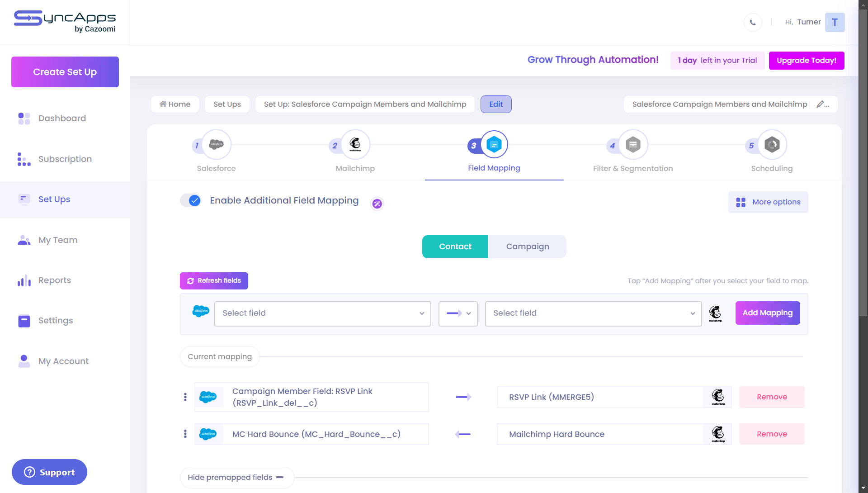Click the Current mapping label
The height and width of the screenshot is (493, 868).
(x=220, y=357)
